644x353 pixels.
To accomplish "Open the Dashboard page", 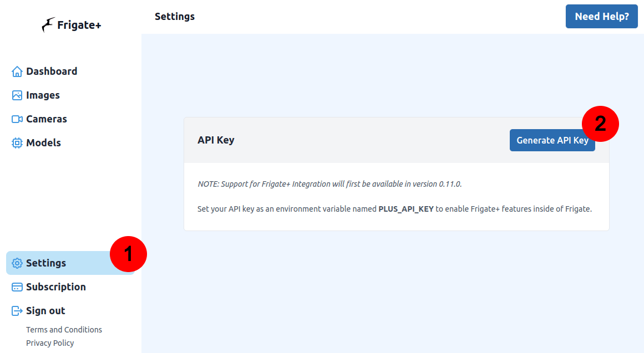I will [51, 71].
